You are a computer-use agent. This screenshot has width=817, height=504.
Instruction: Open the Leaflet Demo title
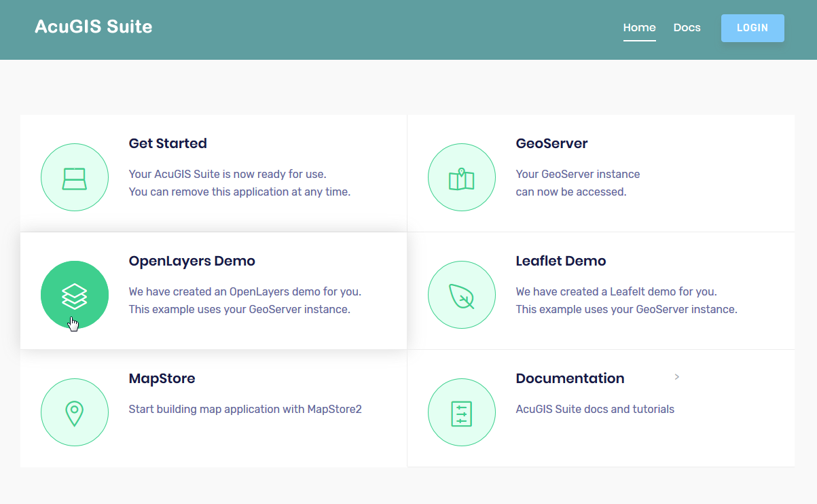click(560, 261)
